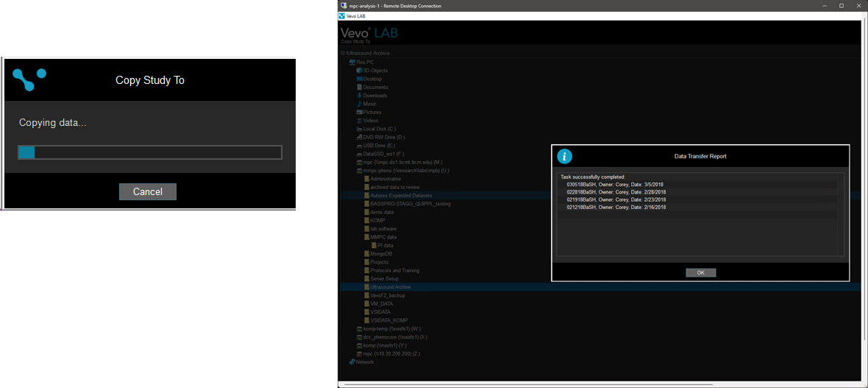The height and width of the screenshot is (388, 868).
Task: Select the BASSPRO-STAGG_QUIPPL_testing folder
Action: click(407, 204)
